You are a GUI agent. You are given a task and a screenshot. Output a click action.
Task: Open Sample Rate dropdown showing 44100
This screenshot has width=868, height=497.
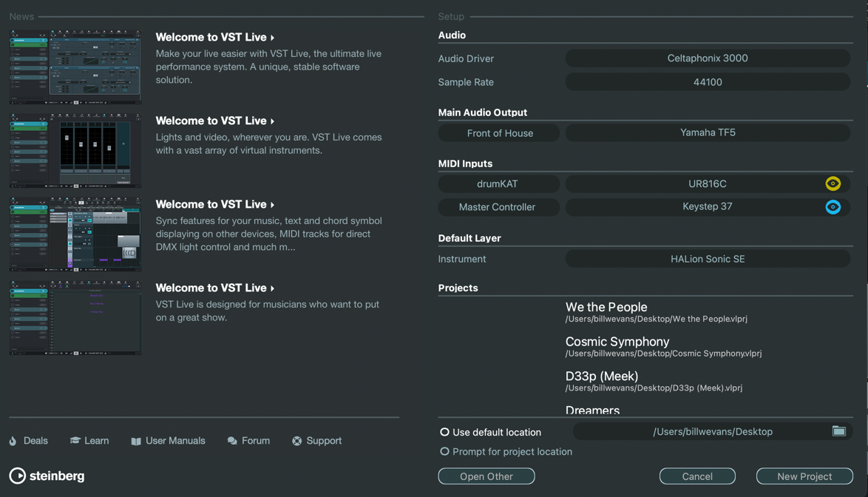[707, 82]
